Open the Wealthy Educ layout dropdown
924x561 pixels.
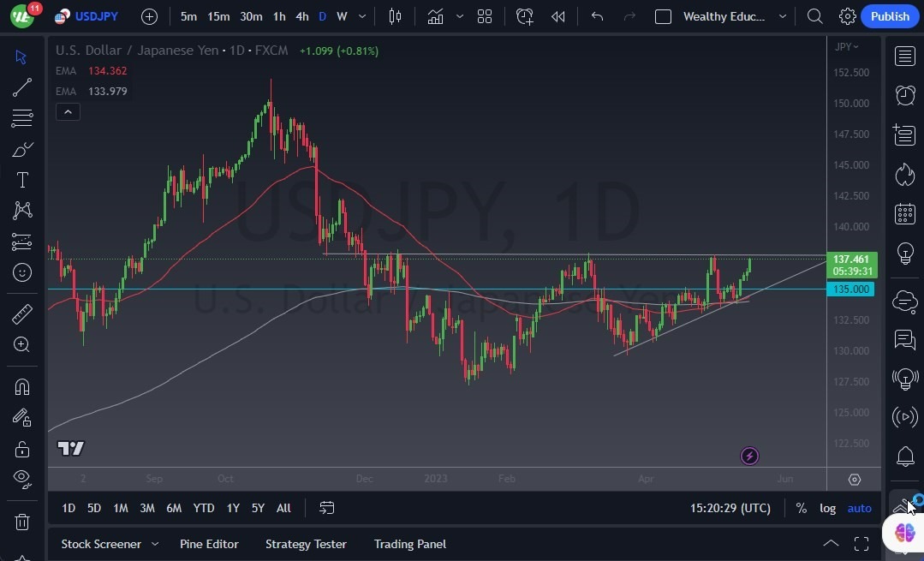(782, 16)
